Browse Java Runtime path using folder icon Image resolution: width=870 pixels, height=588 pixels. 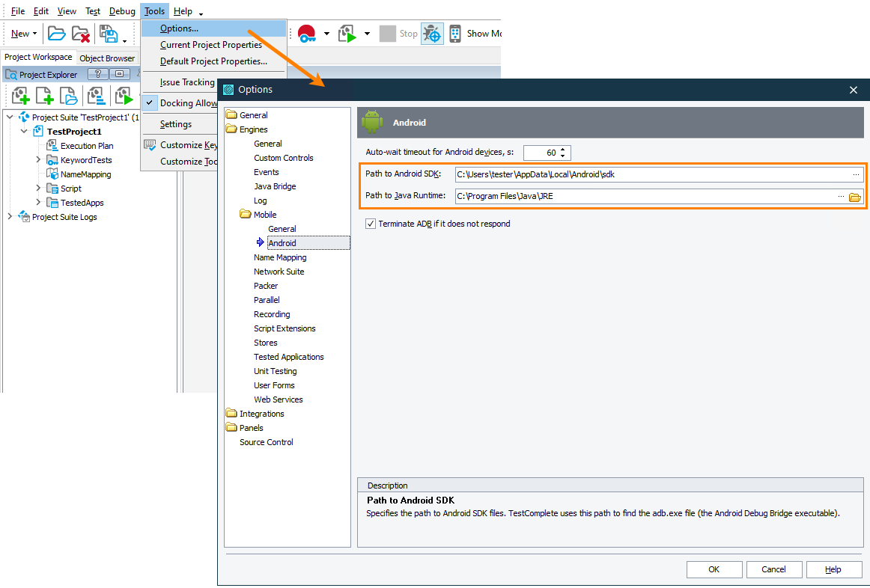(x=855, y=198)
